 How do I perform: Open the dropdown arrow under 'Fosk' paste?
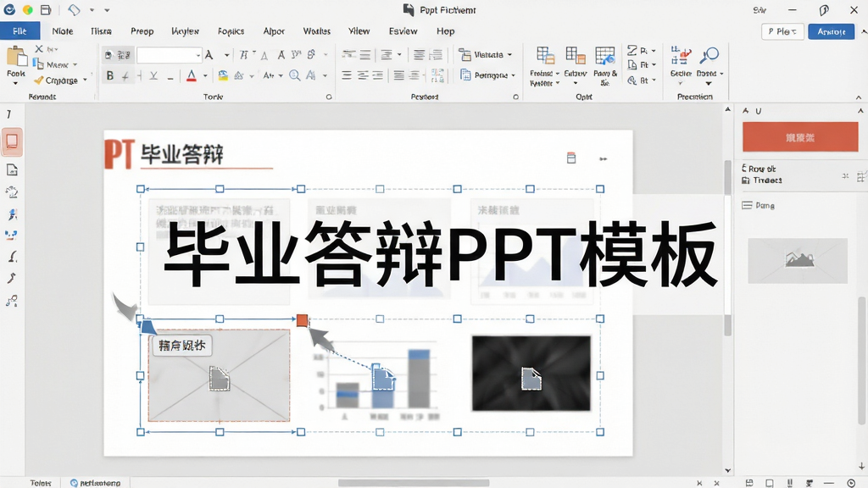15,84
